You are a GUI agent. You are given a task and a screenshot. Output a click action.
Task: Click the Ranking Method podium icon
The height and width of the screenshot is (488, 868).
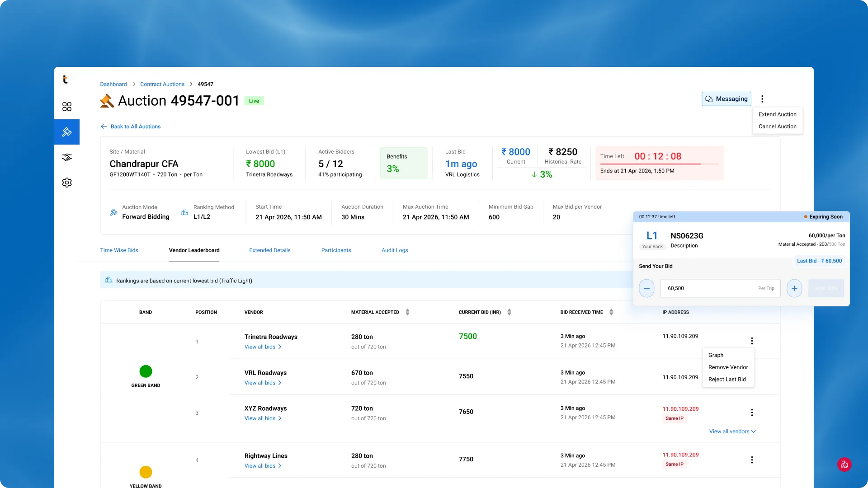[185, 212]
